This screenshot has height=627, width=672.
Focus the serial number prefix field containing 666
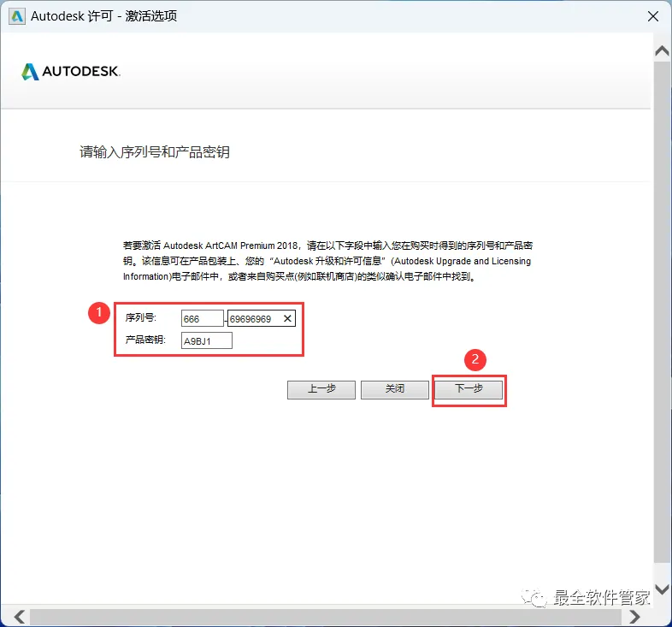click(x=203, y=318)
